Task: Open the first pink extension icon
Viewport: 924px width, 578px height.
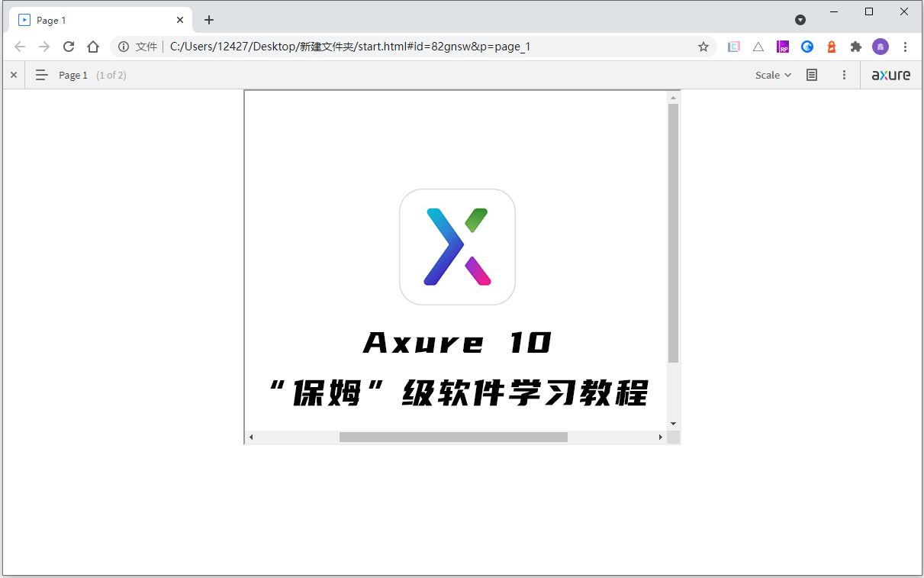Action: click(x=733, y=47)
